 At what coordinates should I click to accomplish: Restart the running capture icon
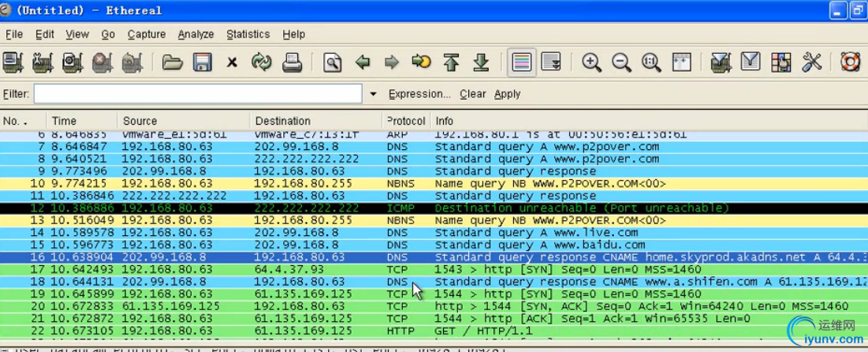[x=132, y=62]
